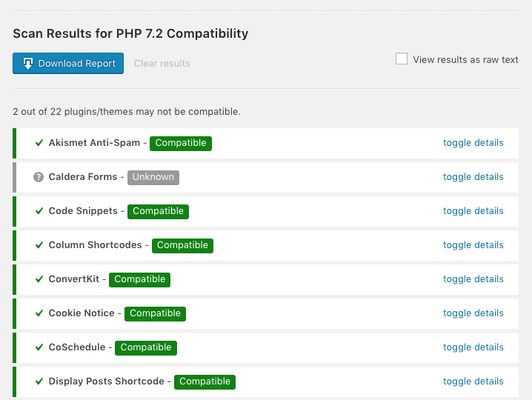Viewport: 532px width, 400px height.
Task: Click the Compatible badge for Code Snippets
Action: click(x=158, y=212)
